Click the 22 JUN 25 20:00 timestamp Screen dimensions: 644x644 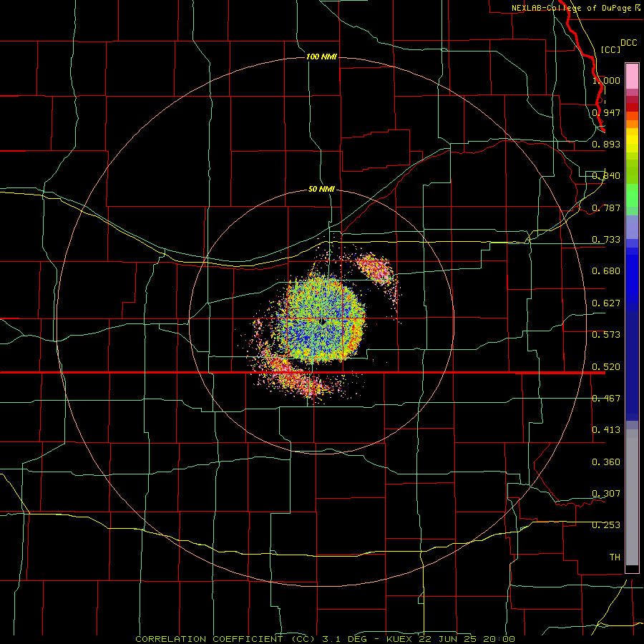(x=467, y=639)
